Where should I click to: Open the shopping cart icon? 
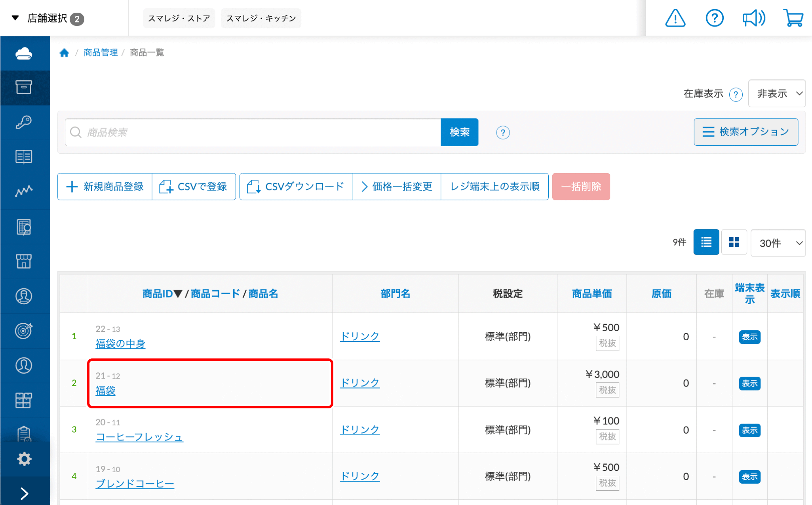pyautogui.click(x=793, y=18)
